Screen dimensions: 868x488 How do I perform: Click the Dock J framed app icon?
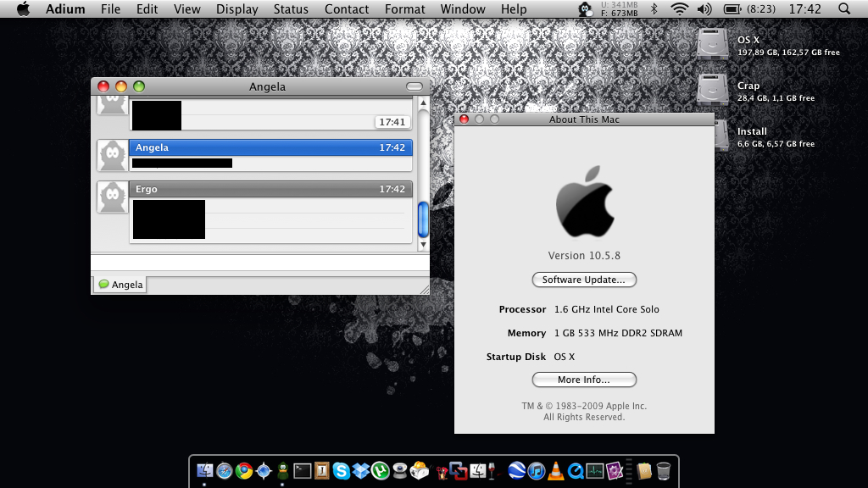click(x=321, y=471)
